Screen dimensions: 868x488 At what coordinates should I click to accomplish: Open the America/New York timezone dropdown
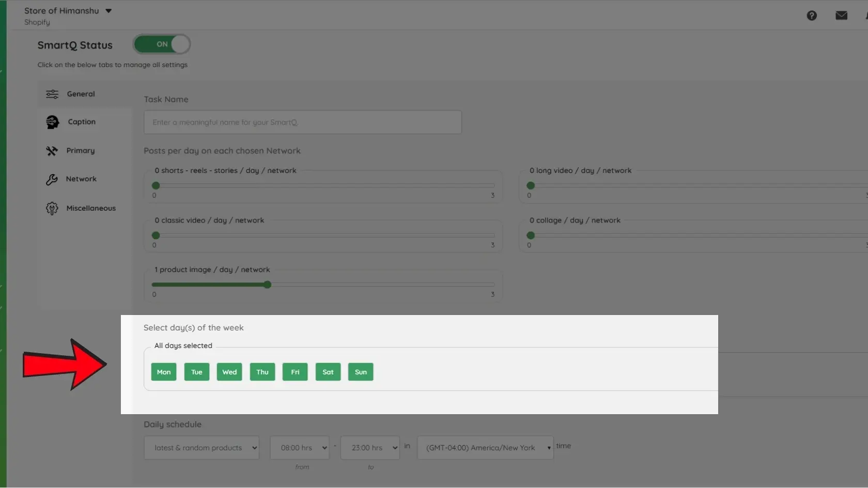pyautogui.click(x=485, y=448)
